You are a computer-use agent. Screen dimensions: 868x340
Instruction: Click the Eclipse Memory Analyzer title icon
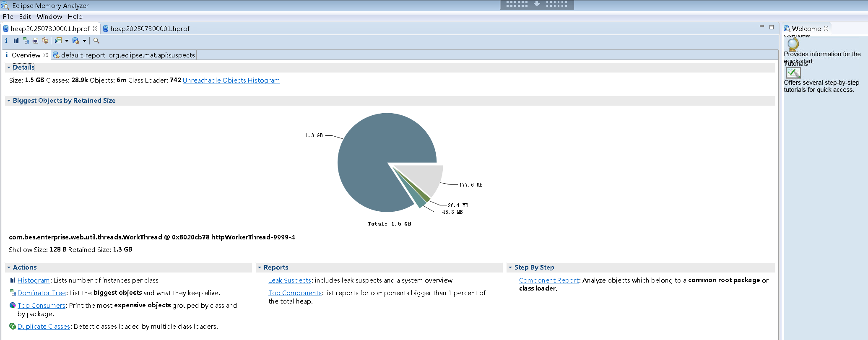[5, 5]
